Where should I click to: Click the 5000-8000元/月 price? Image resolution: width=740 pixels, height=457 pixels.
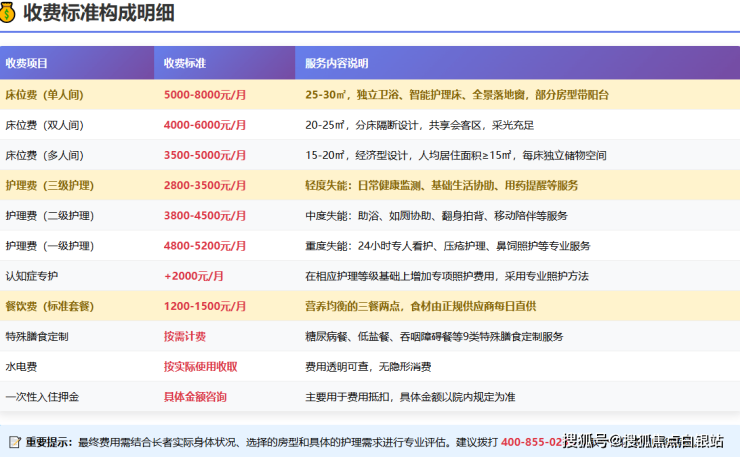(204, 95)
